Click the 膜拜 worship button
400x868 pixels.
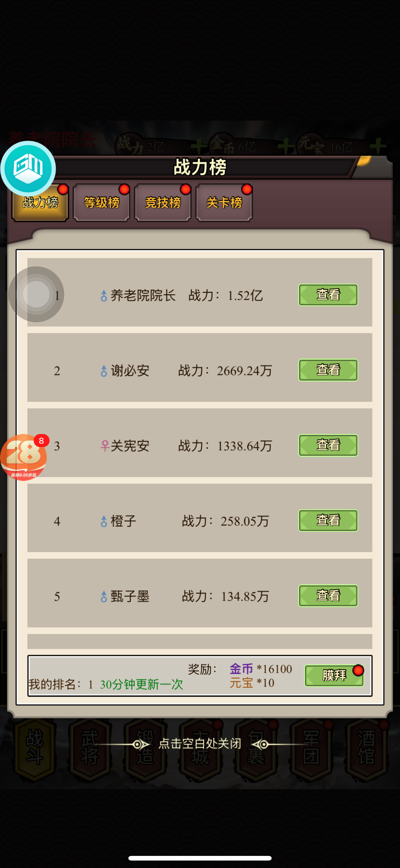click(334, 675)
